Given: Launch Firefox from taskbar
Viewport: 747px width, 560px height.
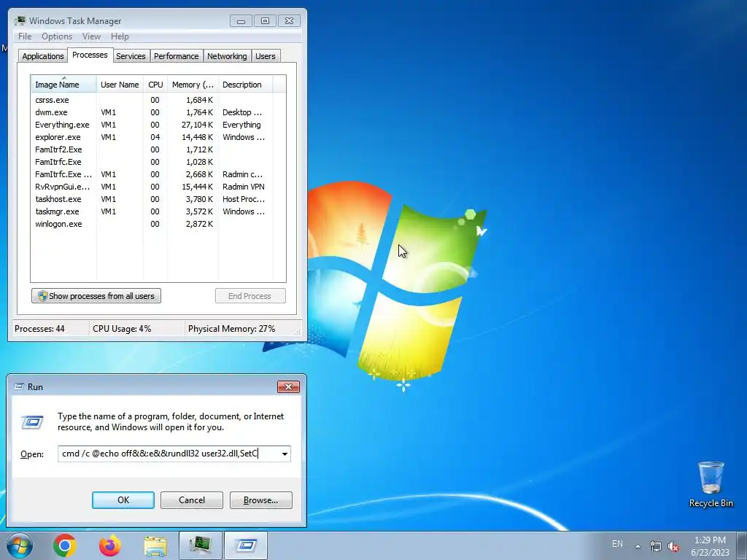Looking at the screenshot, I should tap(110, 545).
